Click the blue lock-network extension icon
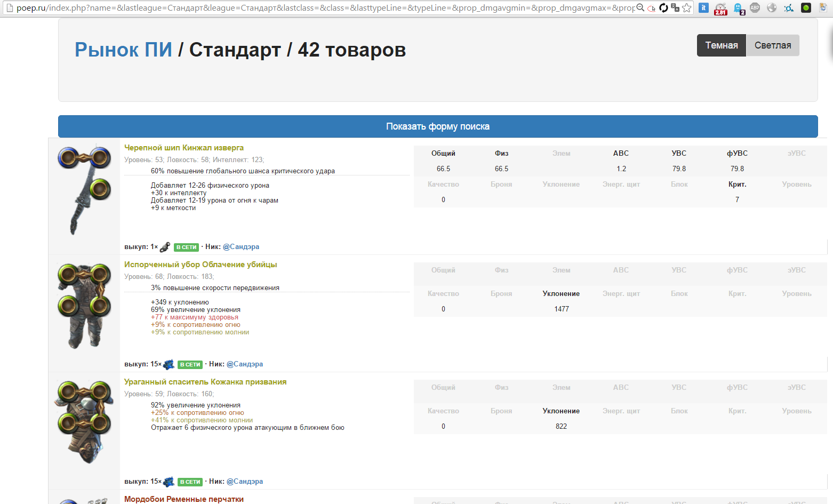833x504 pixels. pos(789,7)
